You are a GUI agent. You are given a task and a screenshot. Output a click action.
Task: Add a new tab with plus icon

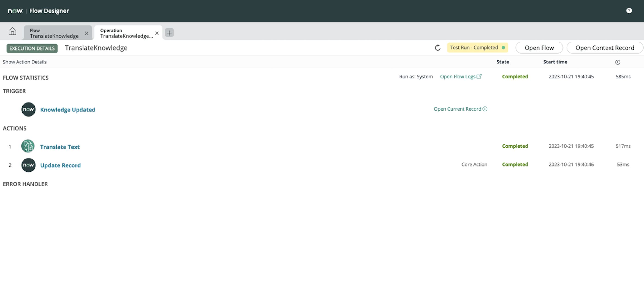coord(169,33)
